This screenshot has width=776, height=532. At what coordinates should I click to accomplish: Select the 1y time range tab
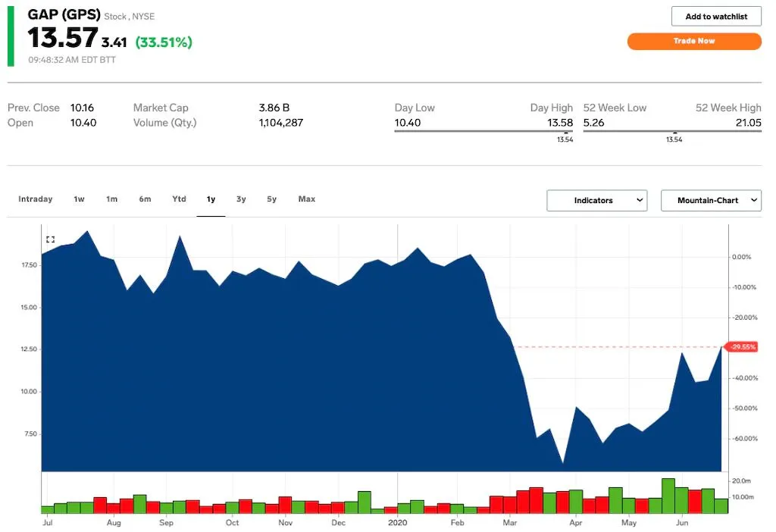(x=211, y=199)
